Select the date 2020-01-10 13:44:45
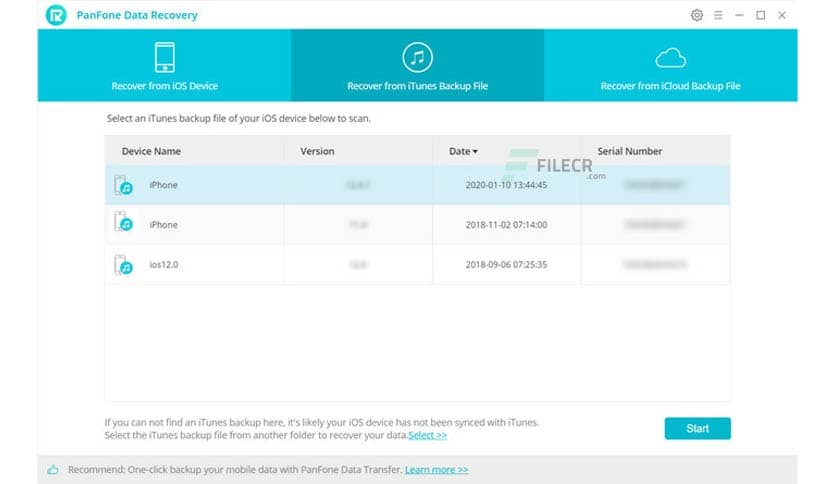 (x=506, y=185)
